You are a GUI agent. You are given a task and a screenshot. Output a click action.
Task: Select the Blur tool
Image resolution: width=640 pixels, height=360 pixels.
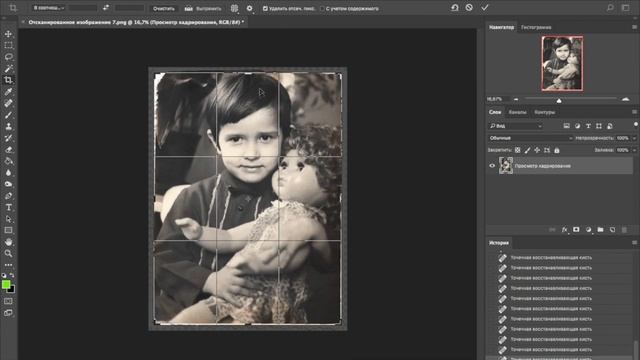[x=8, y=173]
